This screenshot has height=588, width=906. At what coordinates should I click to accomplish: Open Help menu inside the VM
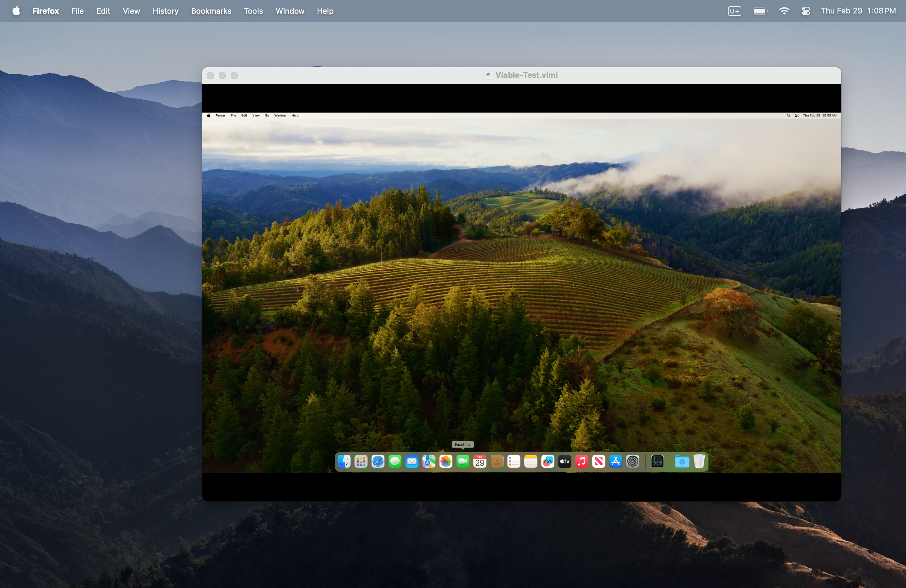click(x=295, y=116)
